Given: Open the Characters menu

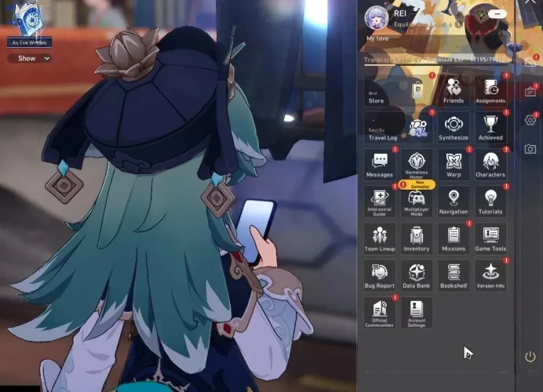Looking at the screenshot, I should [490, 165].
